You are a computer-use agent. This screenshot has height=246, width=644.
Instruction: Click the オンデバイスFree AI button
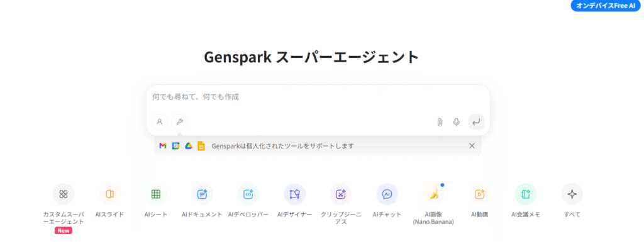pyautogui.click(x=606, y=5)
